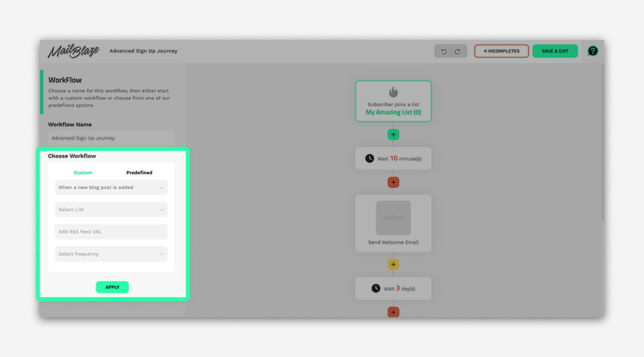Click the APPLY button
The width and height of the screenshot is (644, 357).
pos(112,287)
